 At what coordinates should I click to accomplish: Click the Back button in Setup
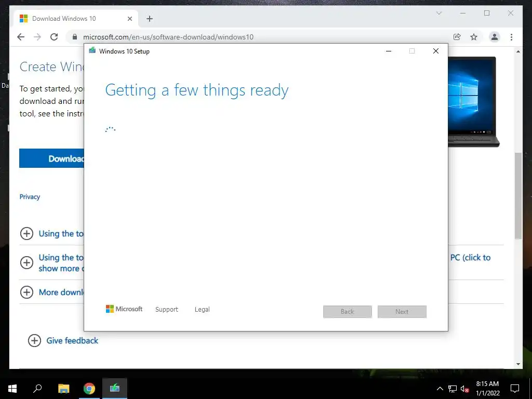(x=348, y=312)
